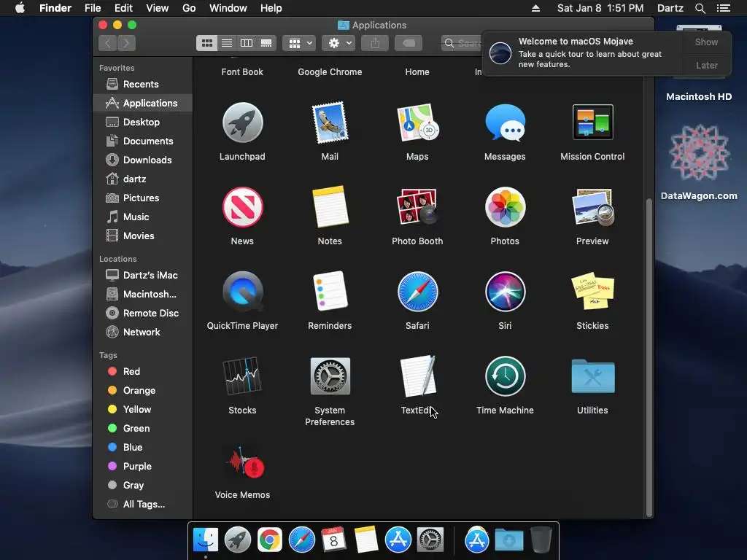Select the Time Machine icon

[x=505, y=376]
